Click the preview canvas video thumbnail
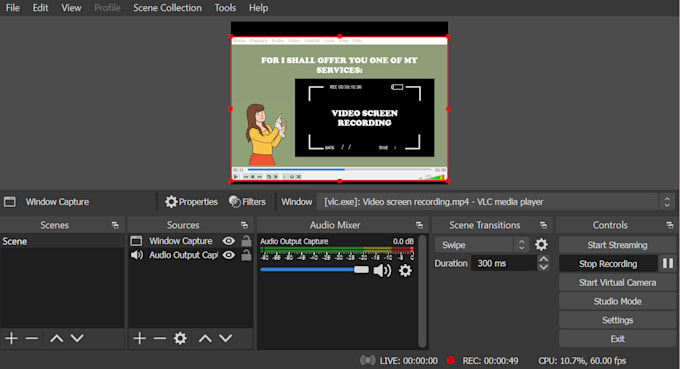This screenshot has height=369, width=680. [339, 109]
